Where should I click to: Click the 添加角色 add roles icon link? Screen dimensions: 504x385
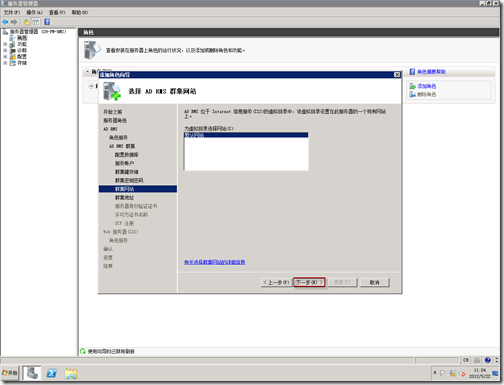[x=422, y=86]
